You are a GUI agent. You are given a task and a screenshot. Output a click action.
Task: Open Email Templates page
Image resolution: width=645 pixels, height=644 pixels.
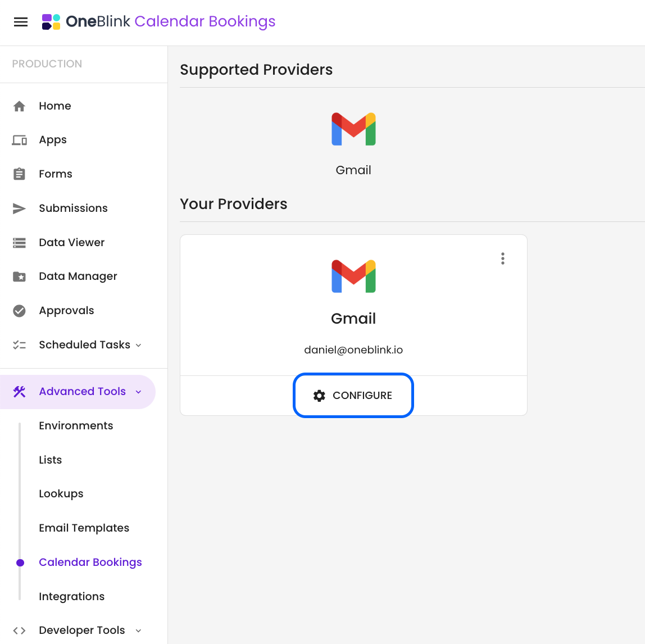tap(84, 528)
